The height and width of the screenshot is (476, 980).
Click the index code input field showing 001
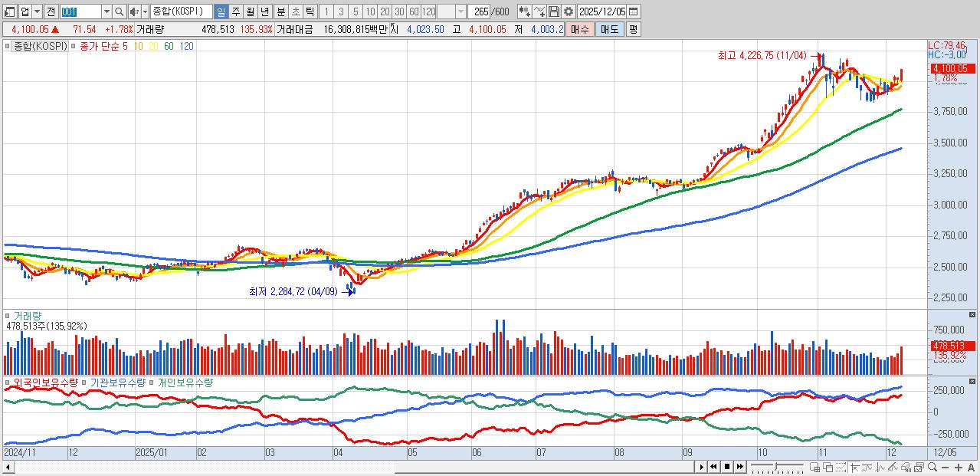coord(80,11)
